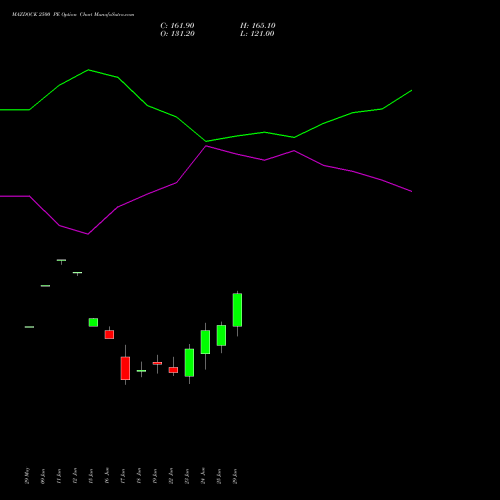Viewport: 500px width, 500px height.
Task: Select the tallest green candlestick
Action: (x=237, y=310)
